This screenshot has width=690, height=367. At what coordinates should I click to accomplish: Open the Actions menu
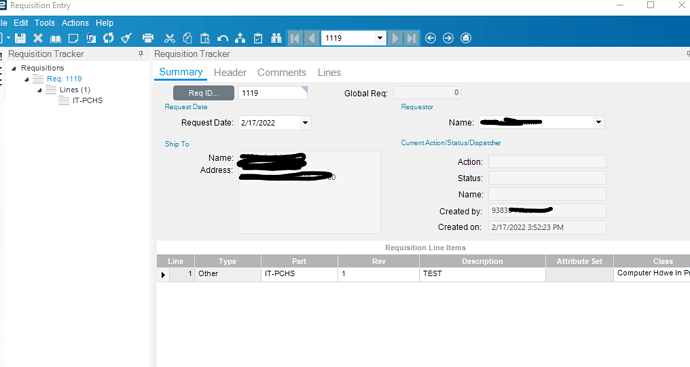75,23
